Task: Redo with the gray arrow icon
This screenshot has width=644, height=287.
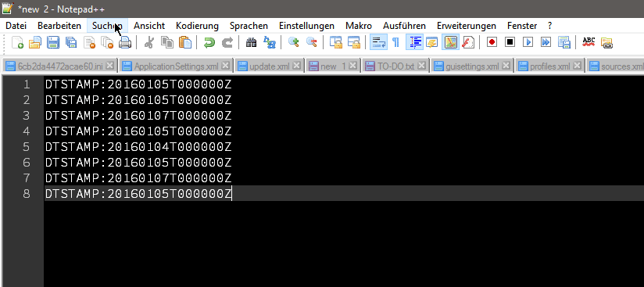Action: pos(227,42)
